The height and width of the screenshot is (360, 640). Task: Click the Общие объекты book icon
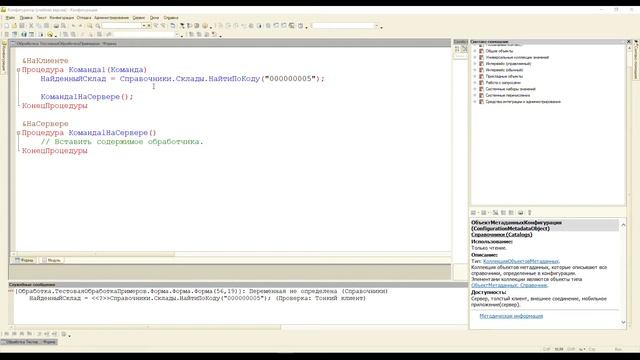point(481,51)
